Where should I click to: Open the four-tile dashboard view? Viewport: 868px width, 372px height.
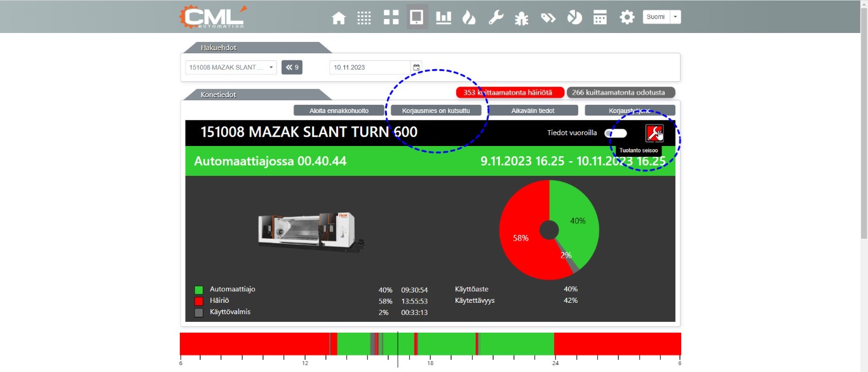(391, 18)
